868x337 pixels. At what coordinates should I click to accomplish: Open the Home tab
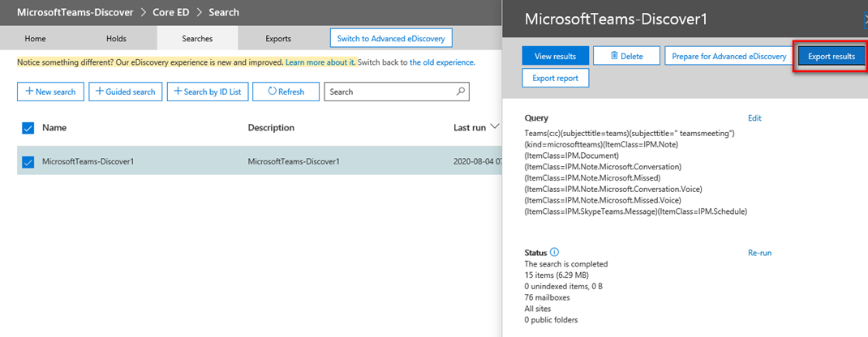tap(36, 39)
